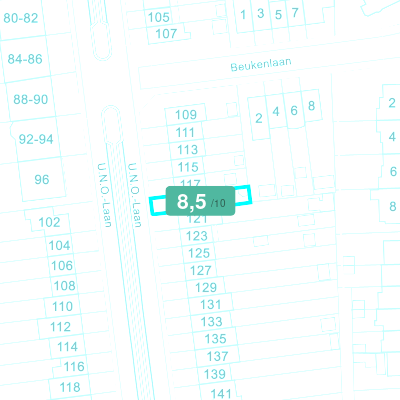This screenshot has height=400, width=400.
Task: Click house number 113
Action: click(187, 150)
